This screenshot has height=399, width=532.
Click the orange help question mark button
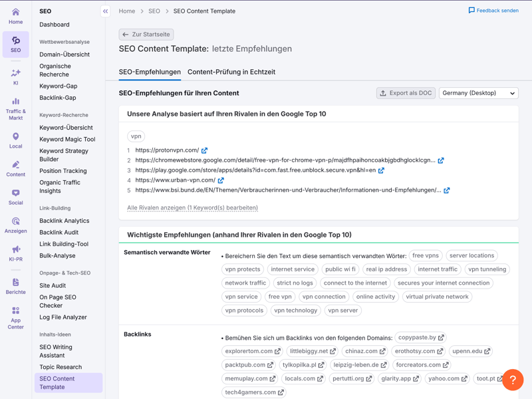[513, 380]
